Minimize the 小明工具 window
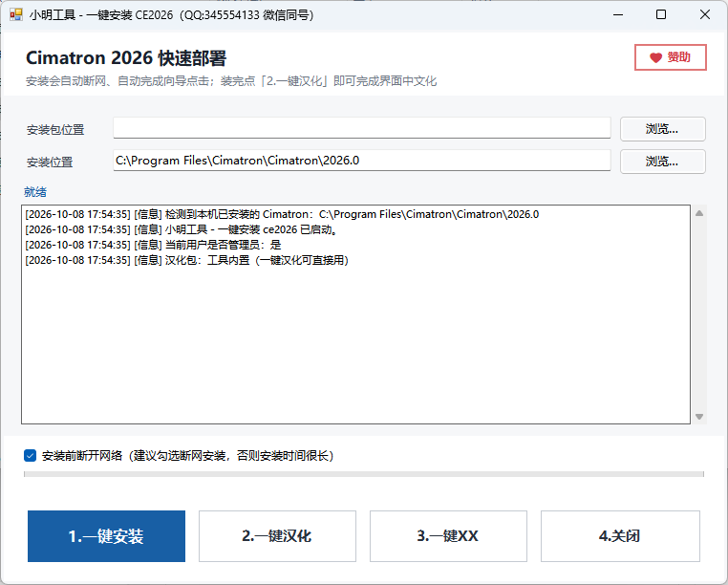 [618, 15]
